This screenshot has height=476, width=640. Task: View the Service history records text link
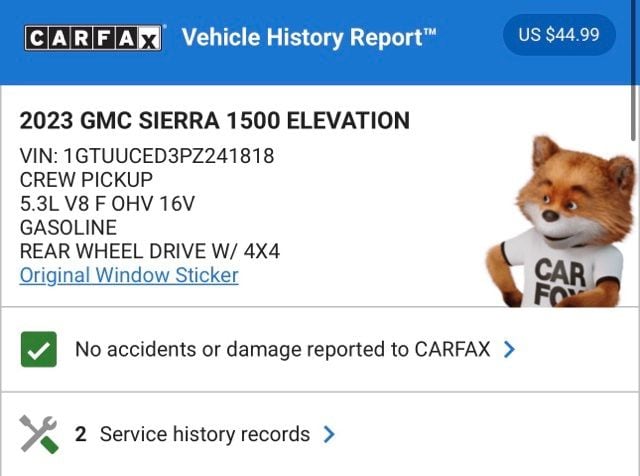coord(204,434)
